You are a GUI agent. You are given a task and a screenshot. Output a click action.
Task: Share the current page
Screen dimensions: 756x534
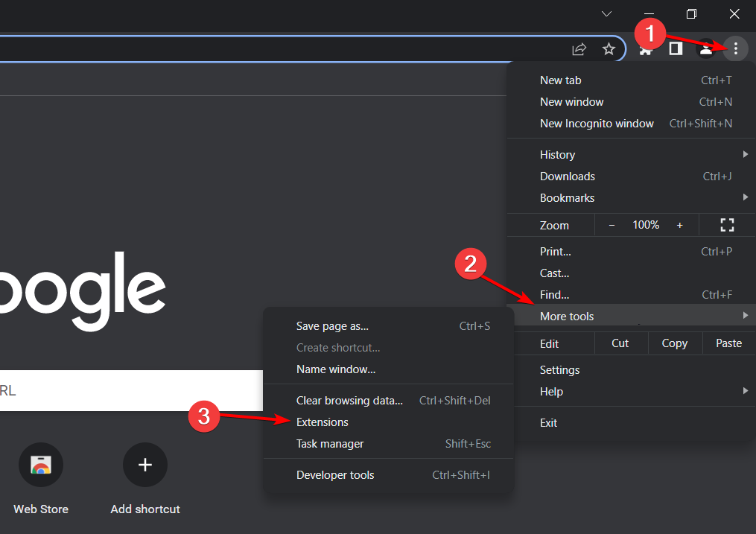[579, 48]
